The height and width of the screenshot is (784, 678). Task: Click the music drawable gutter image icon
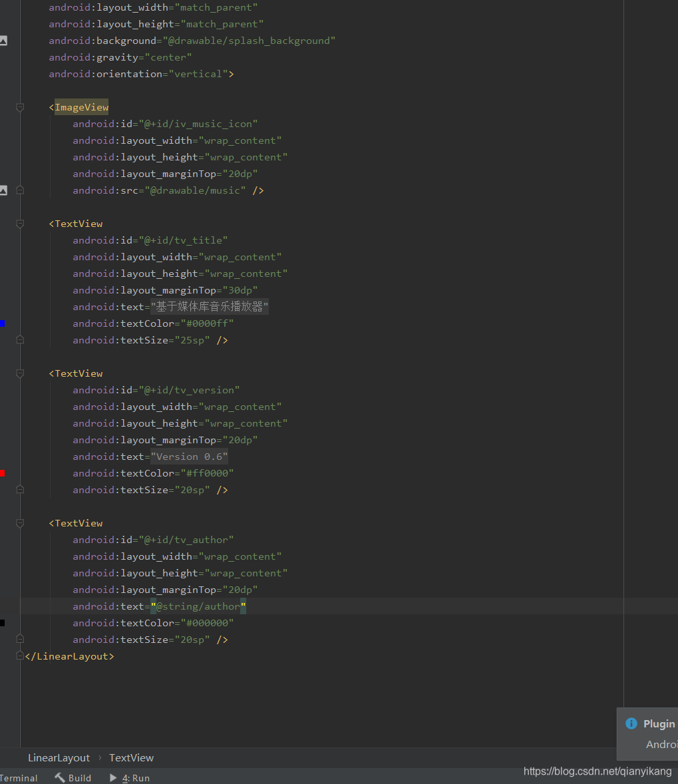point(3,190)
